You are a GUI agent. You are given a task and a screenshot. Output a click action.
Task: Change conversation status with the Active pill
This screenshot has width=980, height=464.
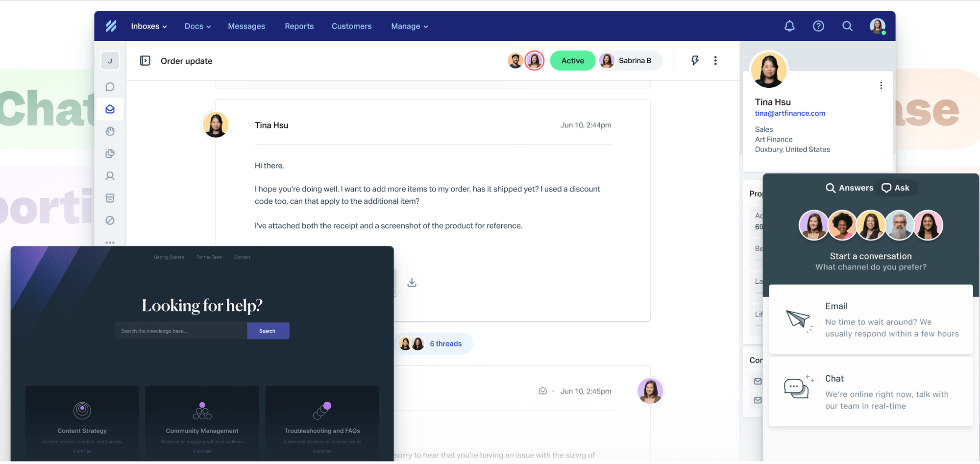[x=572, y=60]
